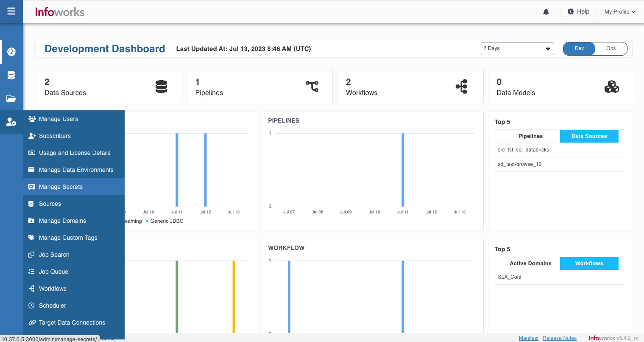Open src_tst_sql_databricks in Top 5
Image resolution: width=644 pixels, height=342 pixels.
[x=523, y=150]
